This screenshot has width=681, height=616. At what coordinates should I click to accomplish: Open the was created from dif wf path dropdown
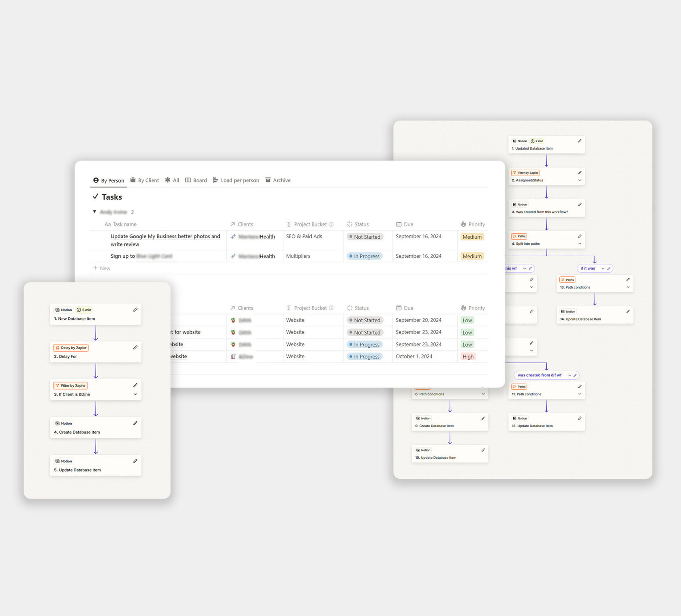569,375
